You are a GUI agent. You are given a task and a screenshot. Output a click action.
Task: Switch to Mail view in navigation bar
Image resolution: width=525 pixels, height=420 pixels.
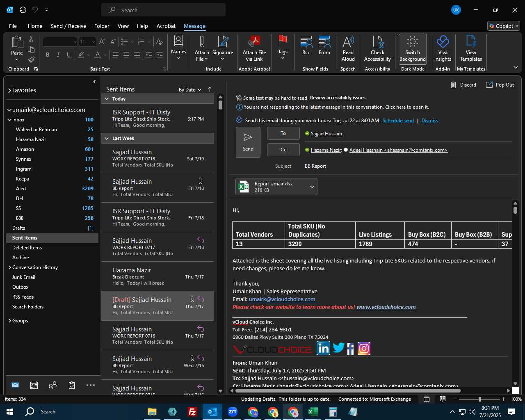[15, 385]
